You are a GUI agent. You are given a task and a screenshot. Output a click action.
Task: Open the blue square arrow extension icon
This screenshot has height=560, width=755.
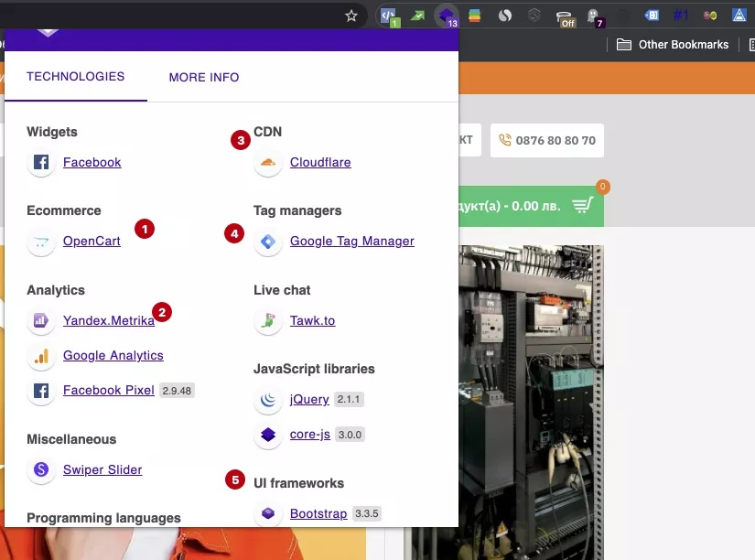(x=652, y=16)
